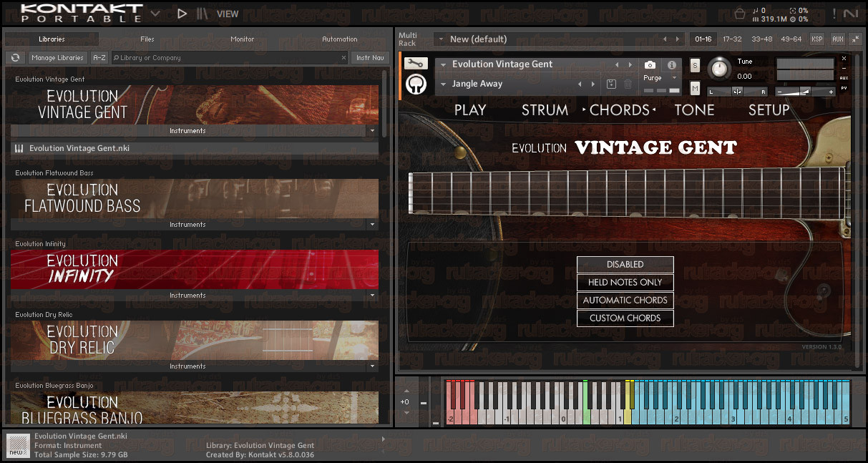Minimize rack view with arrows icon
The width and height of the screenshot is (868, 463).
[x=855, y=39]
